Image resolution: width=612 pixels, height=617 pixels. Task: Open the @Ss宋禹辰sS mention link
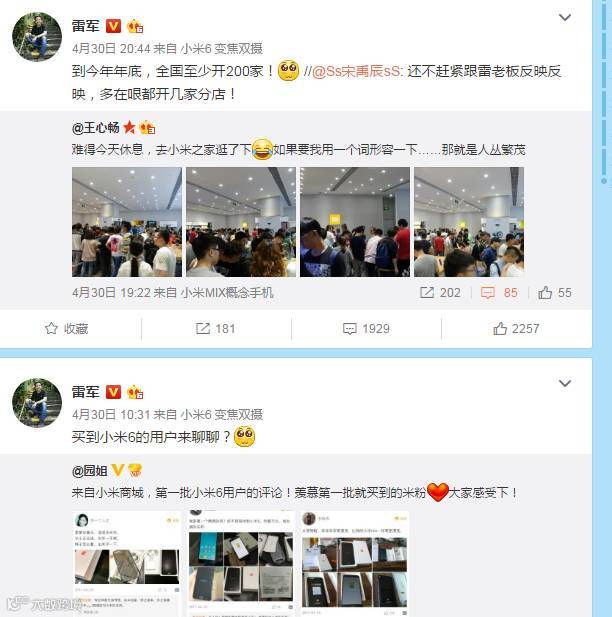356,71
